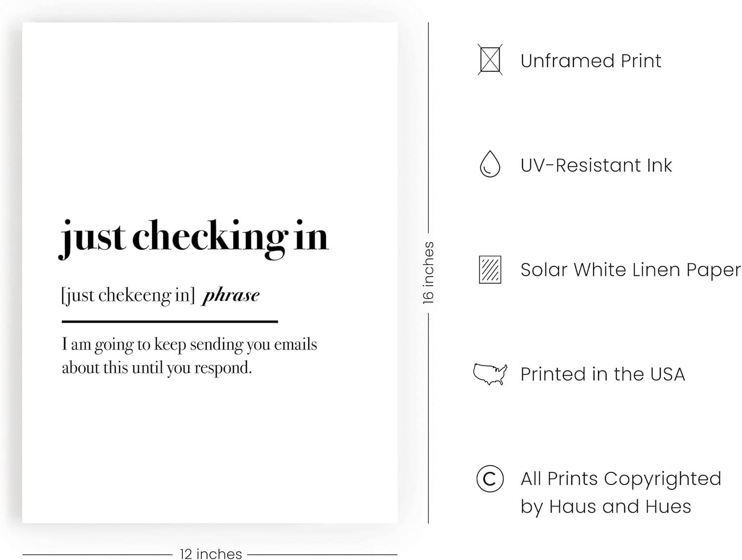Click the italic word "phrase"
This screenshot has height=560, width=742.
point(231,295)
